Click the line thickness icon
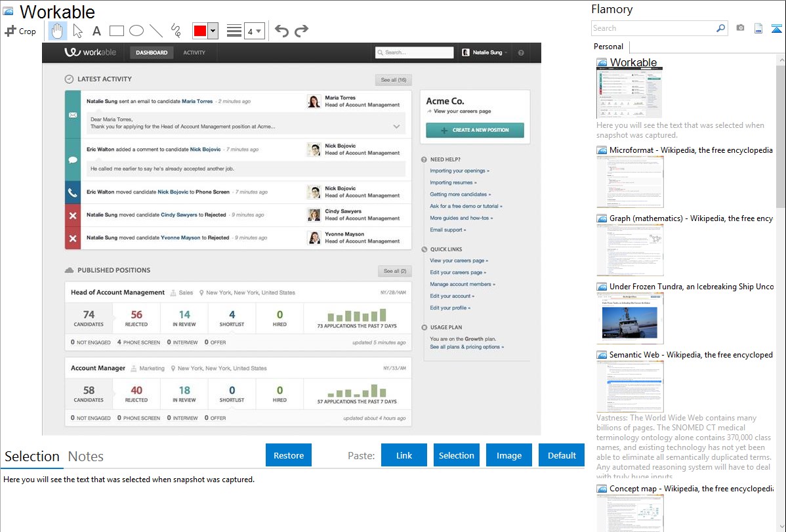The width and height of the screenshot is (786, 532). pos(234,31)
